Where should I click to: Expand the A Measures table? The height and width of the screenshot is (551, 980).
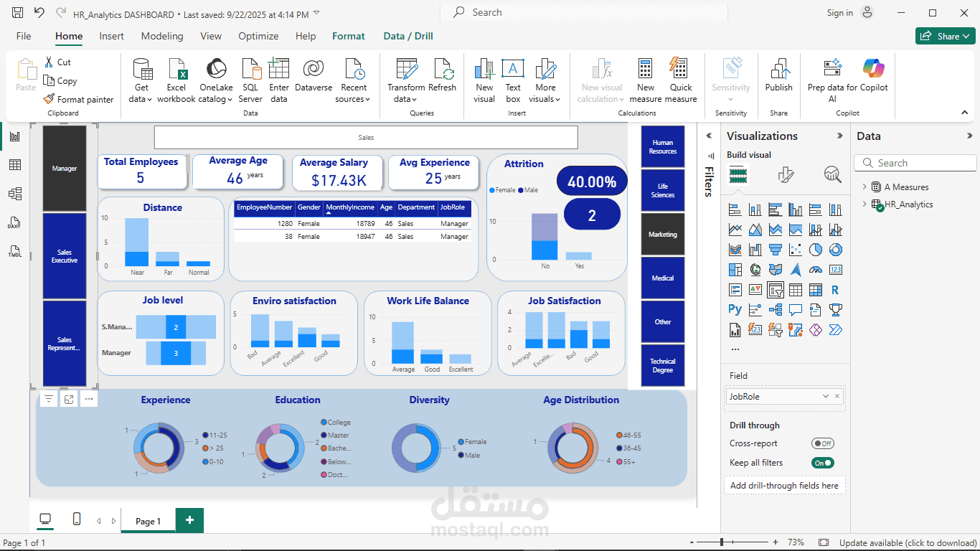(864, 187)
